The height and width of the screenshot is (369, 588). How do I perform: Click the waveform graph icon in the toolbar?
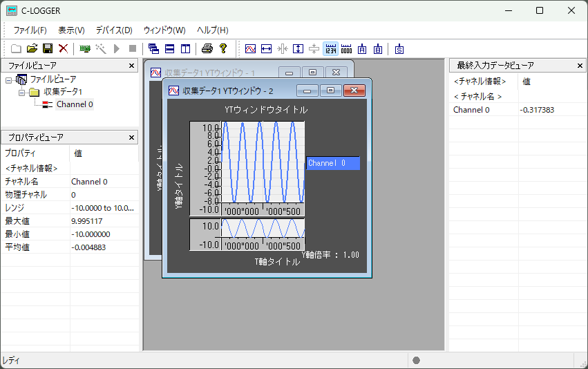coord(250,48)
